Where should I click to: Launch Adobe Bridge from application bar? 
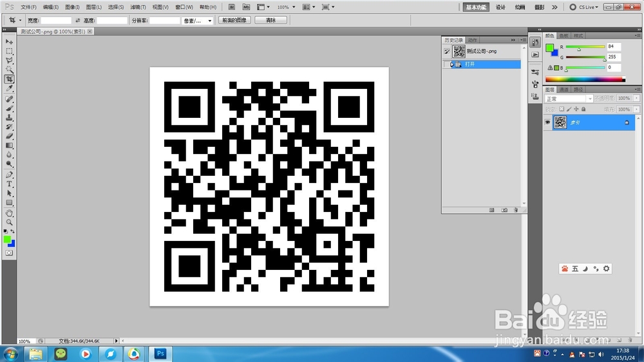pyautogui.click(x=232, y=7)
